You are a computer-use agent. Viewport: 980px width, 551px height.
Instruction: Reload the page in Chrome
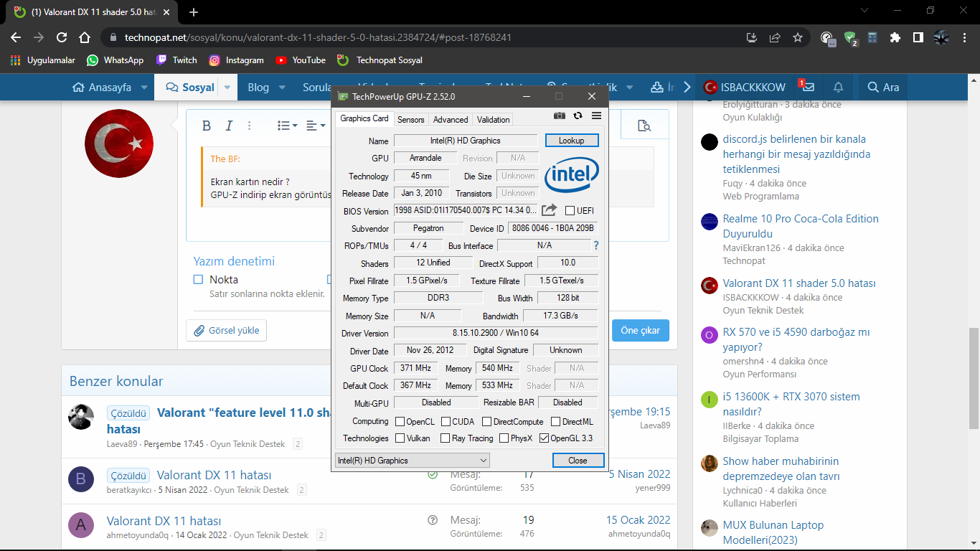[x=62, y=37]
